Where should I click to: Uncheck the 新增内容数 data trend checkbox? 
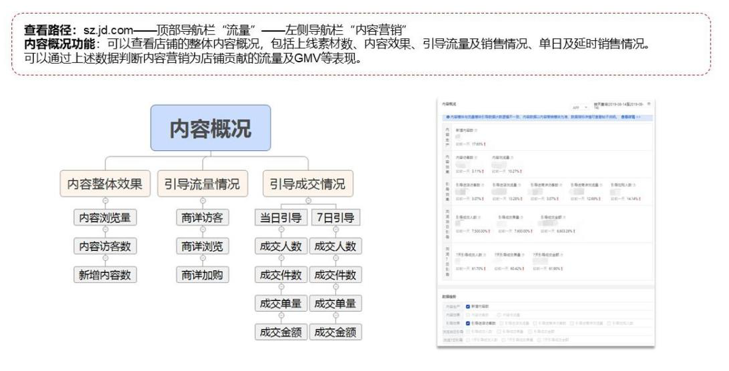pos(468,306)
